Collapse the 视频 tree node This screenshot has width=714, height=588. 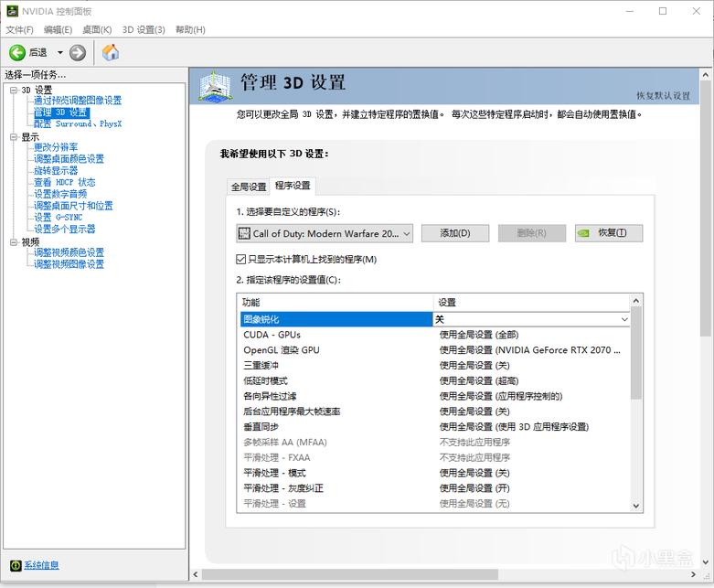point(14,241)
